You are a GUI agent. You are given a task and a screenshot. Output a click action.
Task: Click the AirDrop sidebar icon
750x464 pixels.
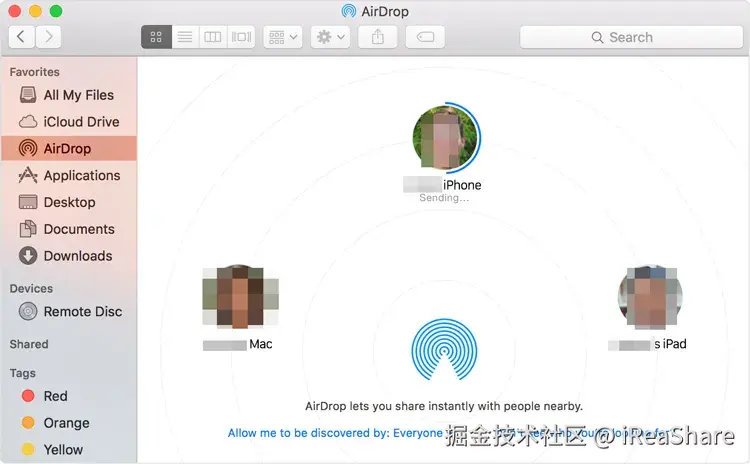click(28, 148)
